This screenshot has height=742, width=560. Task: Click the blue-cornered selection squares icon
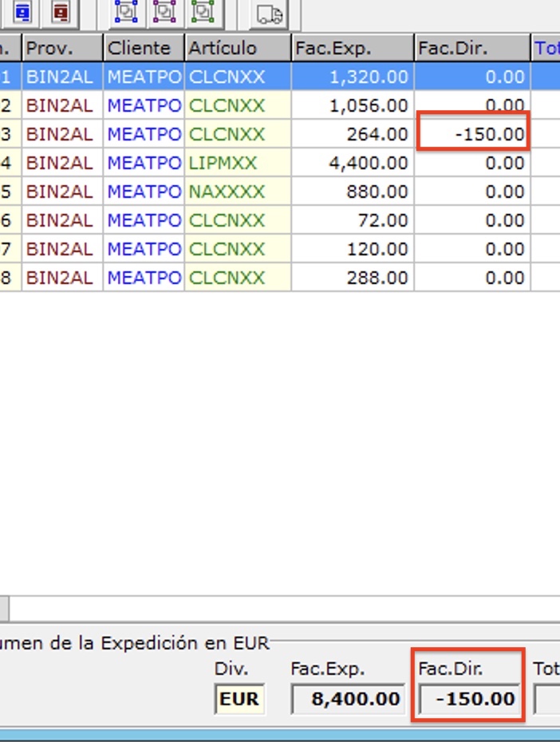click(126, 12)
